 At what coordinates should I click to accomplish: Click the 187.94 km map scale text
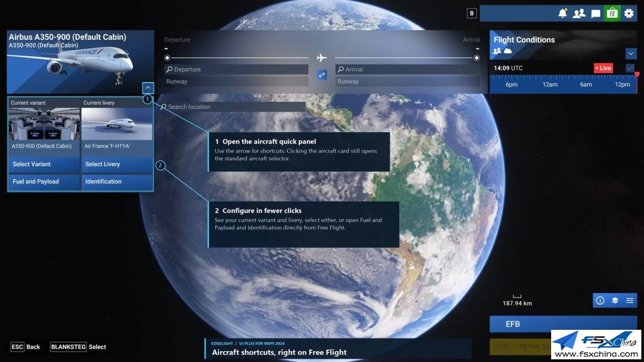(x=517, y=303)
